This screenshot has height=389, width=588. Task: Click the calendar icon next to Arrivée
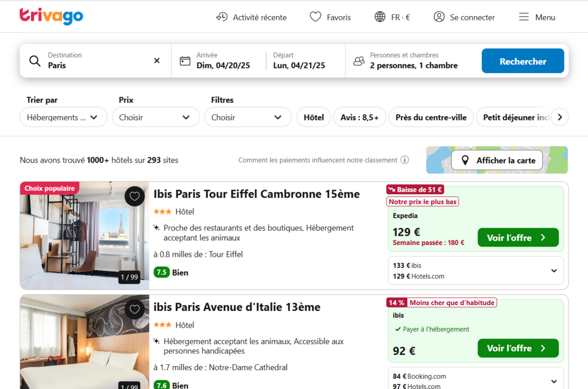(185, 60)
